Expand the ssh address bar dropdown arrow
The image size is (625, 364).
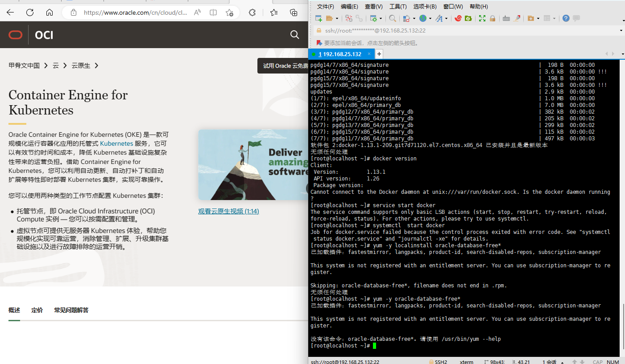coord(621,30)
